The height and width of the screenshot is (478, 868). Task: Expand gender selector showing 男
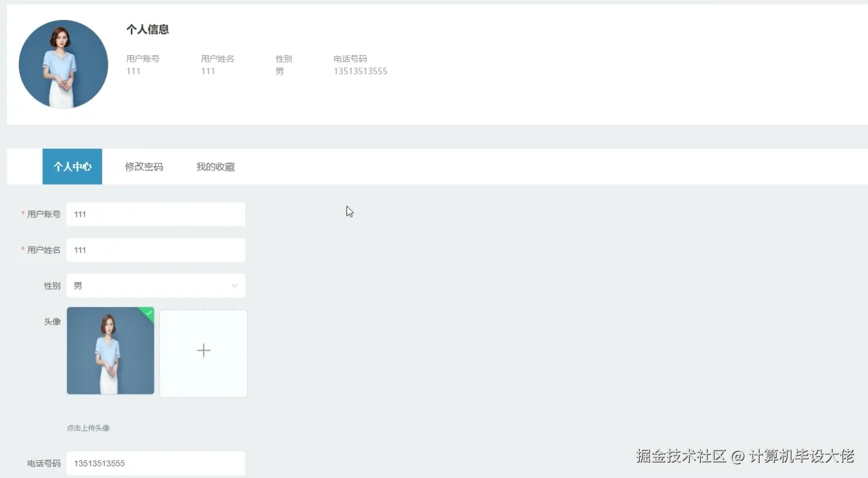pyautogui.click(x=156, y=285)
